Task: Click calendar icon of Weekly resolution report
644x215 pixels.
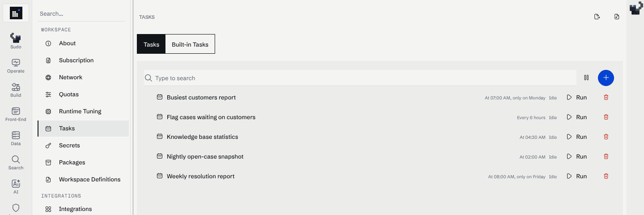Action: (x=159, y=176)
